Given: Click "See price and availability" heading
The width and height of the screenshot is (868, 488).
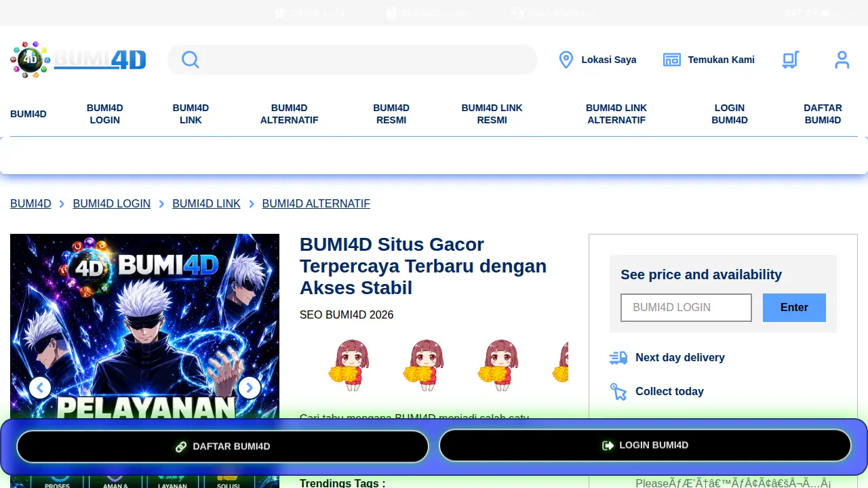Looking at the screenshot, I should point(701,274).
